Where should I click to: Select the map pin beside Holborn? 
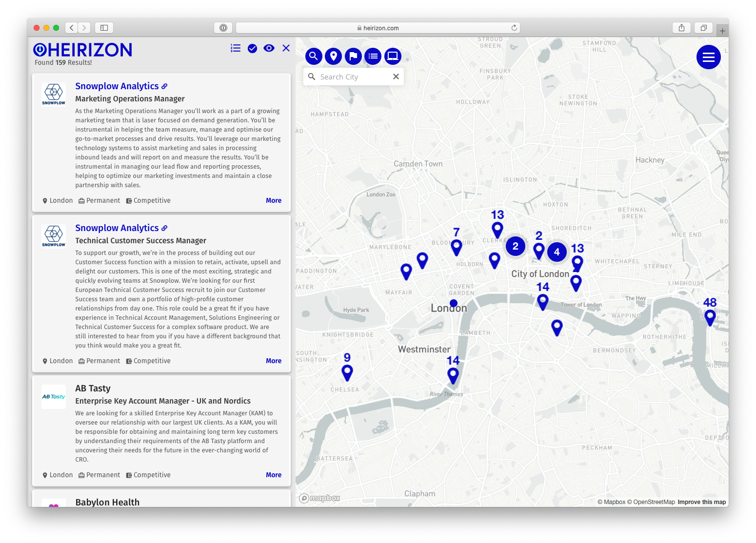click(x=495, y=260)
